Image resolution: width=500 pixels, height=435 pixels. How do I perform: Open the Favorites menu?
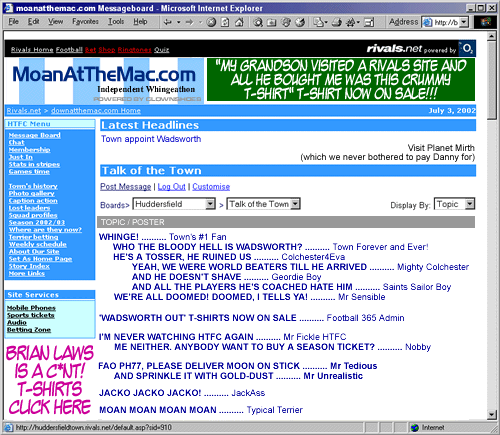coord(85,22)
